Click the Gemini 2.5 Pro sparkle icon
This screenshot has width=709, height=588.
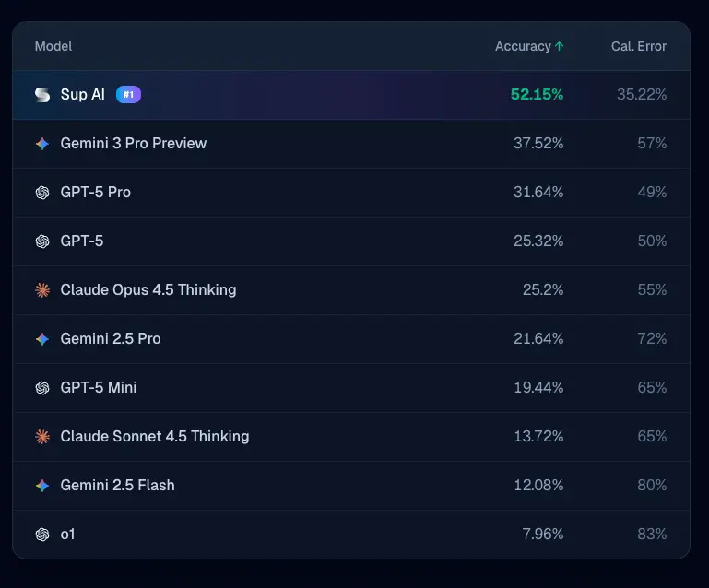(42, 339)
